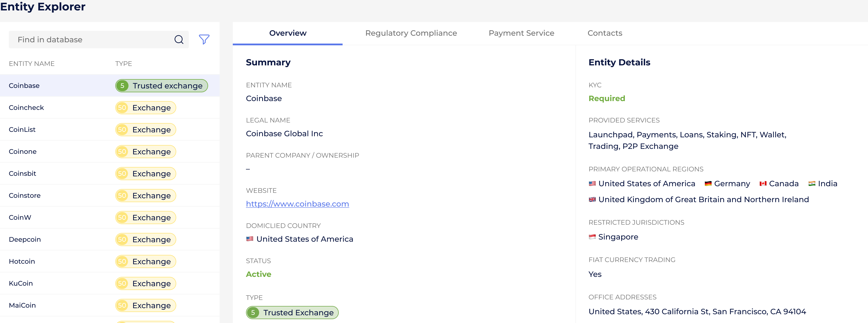Select the CoinList entity row
The image size is (868, 323).
coord(110,129)
